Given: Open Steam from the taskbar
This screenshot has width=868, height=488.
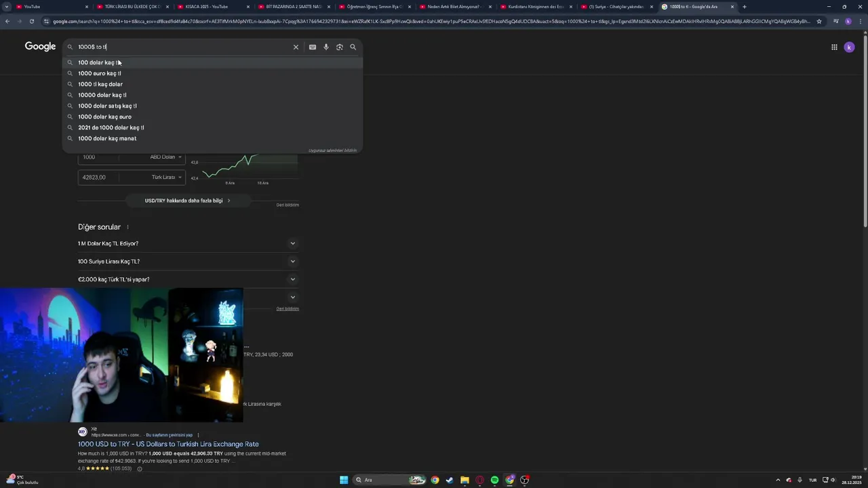Looking at the screenshot, I should [x=450, y=480].
